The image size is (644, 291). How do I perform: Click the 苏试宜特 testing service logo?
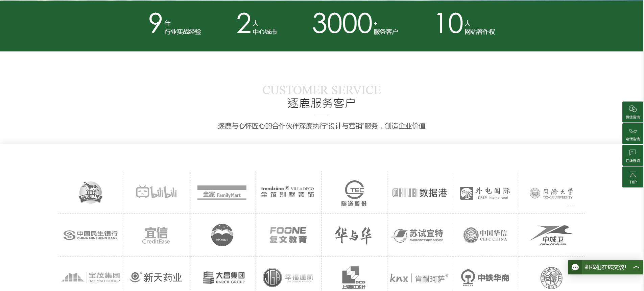[x=417, y=236]
